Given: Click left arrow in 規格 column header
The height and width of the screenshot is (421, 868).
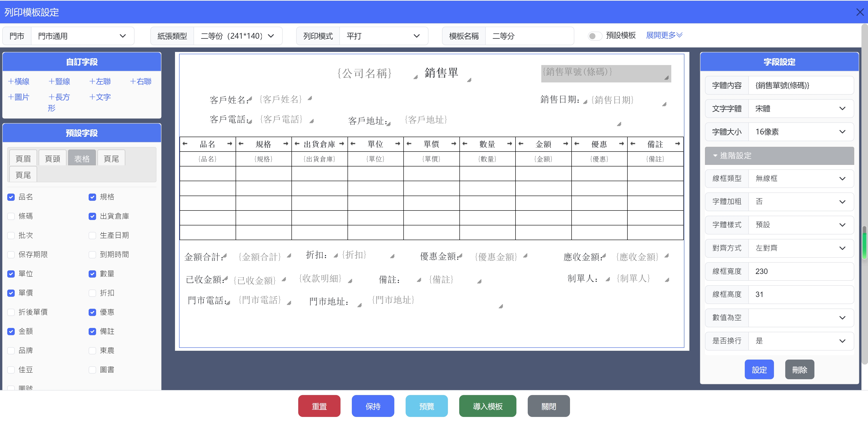Looking at the screenshot, I should click(x=241, y=144).
